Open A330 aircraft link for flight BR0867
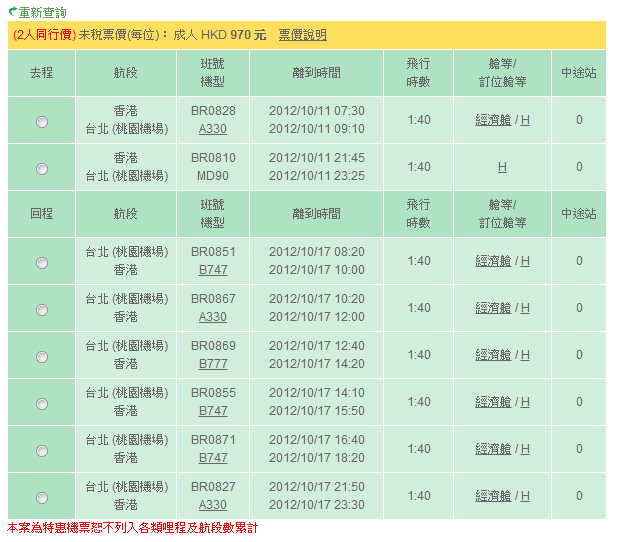618x542 pixels. click(x=213, y=317)
